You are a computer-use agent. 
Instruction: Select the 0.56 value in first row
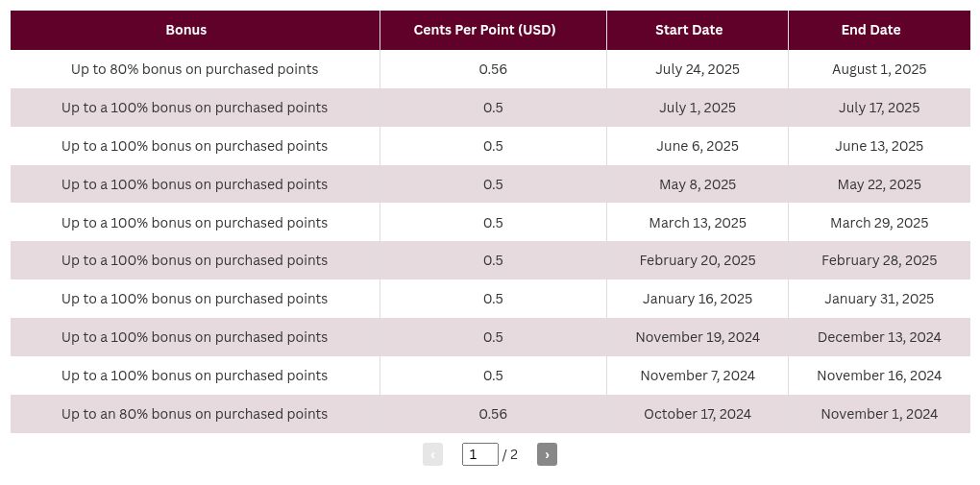point(493,69)
